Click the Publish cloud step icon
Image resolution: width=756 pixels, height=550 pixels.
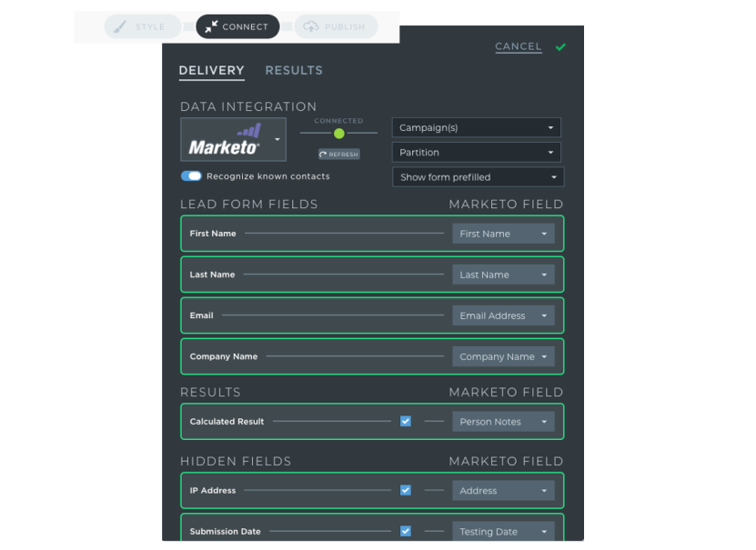pos(311,27)
